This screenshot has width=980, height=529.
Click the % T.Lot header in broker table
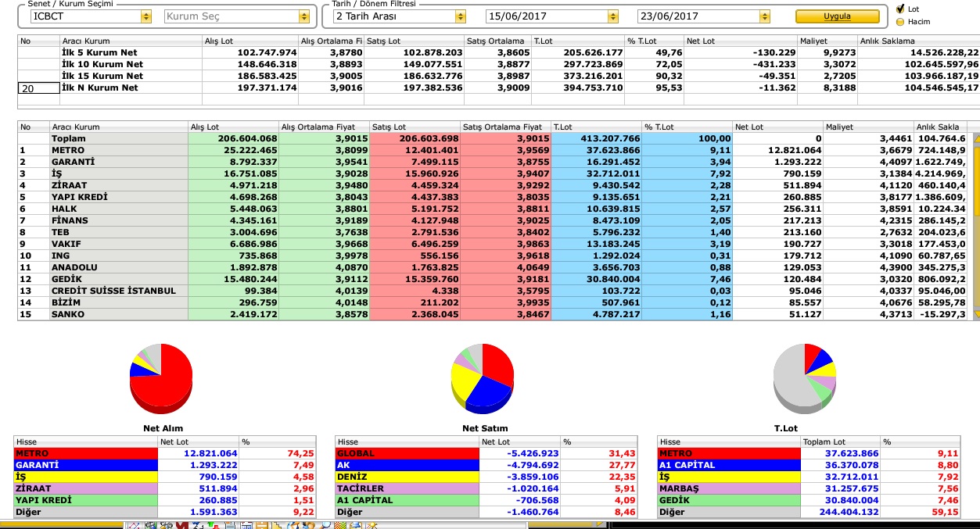pos(687,127)
